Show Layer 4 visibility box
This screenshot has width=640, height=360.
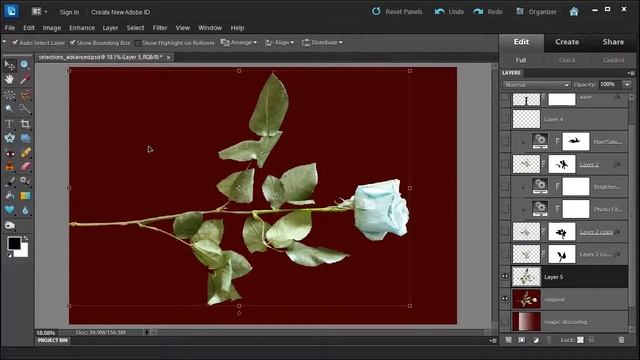[505, 119]
